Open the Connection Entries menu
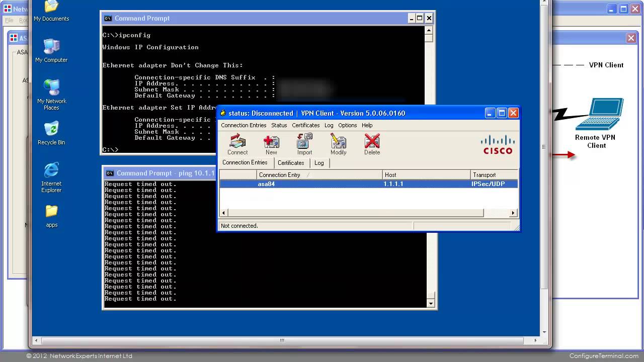644x362 pixels. pos(244,125)
